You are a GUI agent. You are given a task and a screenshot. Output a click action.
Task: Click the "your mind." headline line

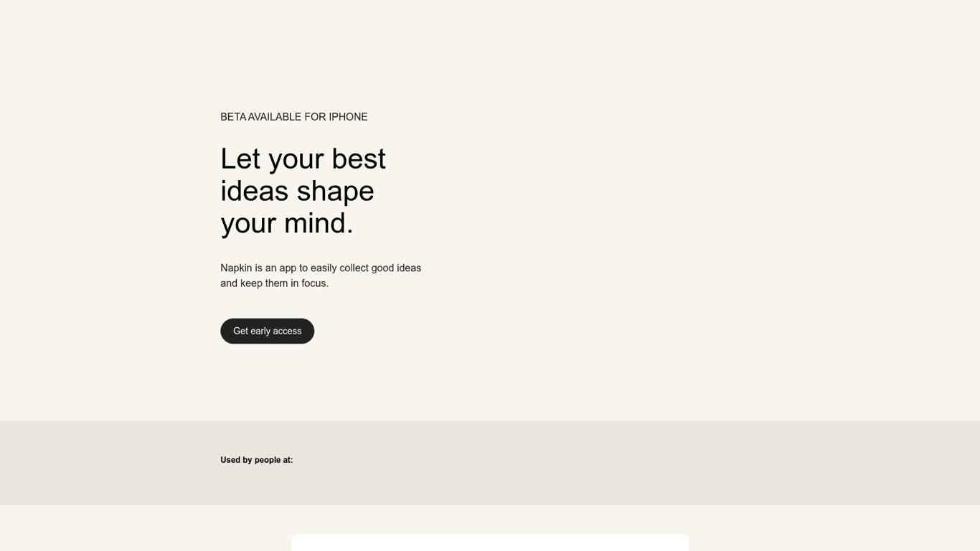point(287,223)
